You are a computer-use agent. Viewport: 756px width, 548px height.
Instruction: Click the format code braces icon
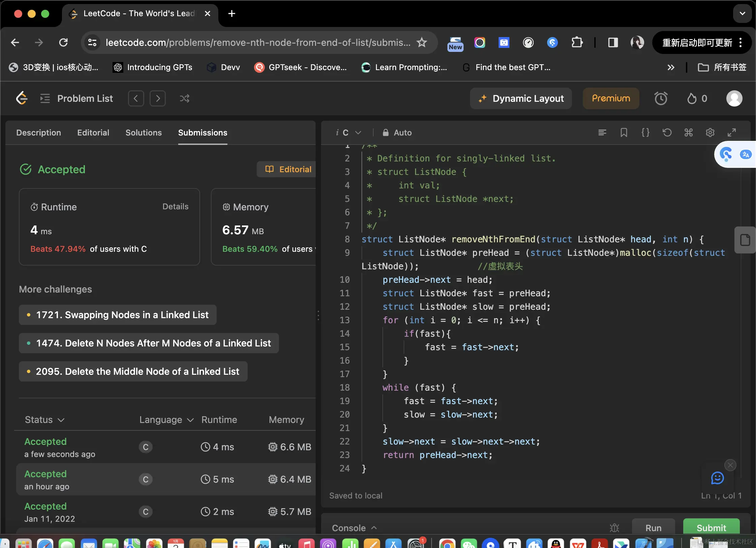[x=645, y=132]
